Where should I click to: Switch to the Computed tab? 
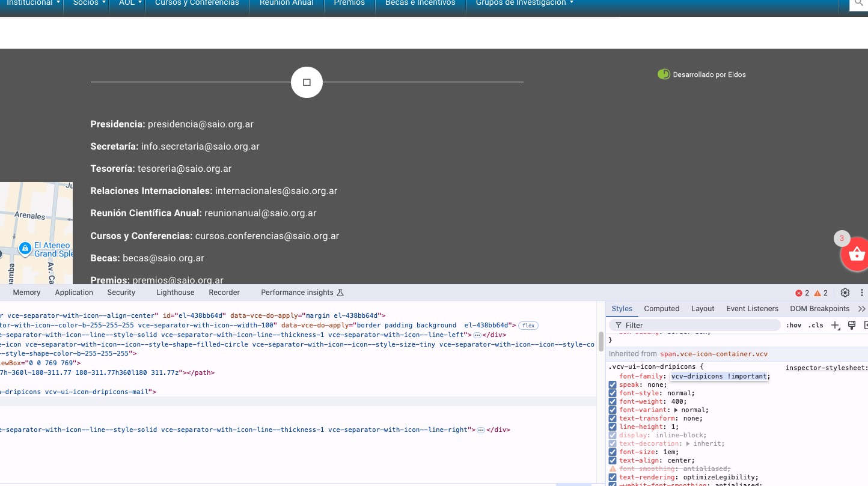[x=661, y=309]
